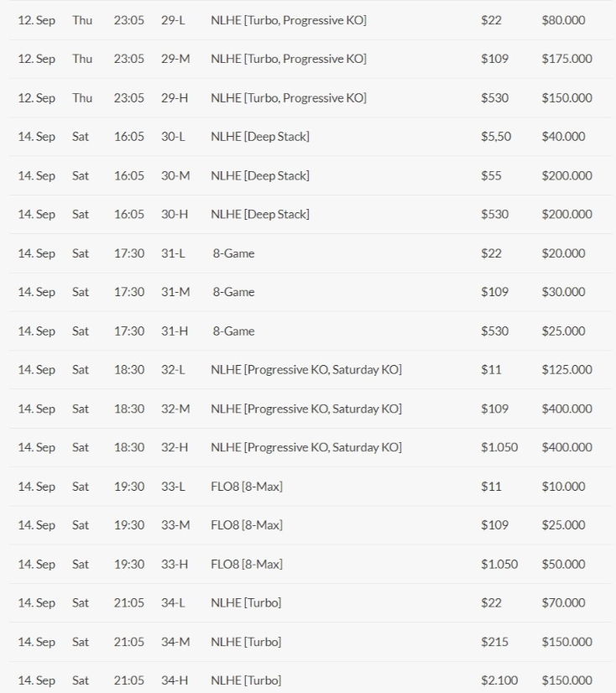The width and height of the screenshot is (616, 693).
Task: Click the $125.000 guarantee amount
Action: pos(566,369)
